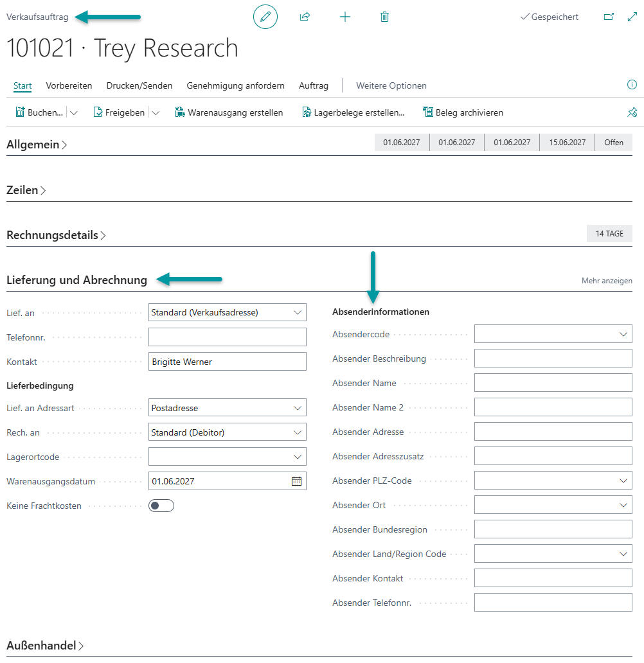This screenshot has height=663, width=644.
Task: Click the Gespeichert saved indicator
Action: coord(550,17)
